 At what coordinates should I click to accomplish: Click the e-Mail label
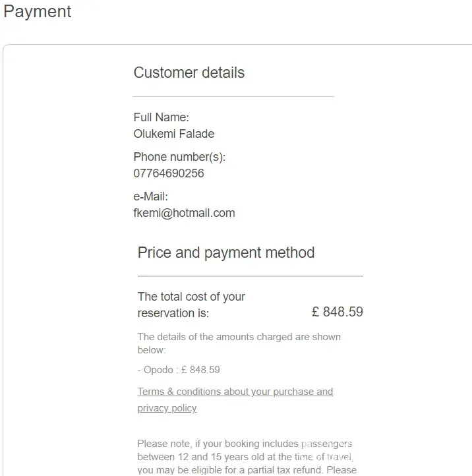(151, 196)
